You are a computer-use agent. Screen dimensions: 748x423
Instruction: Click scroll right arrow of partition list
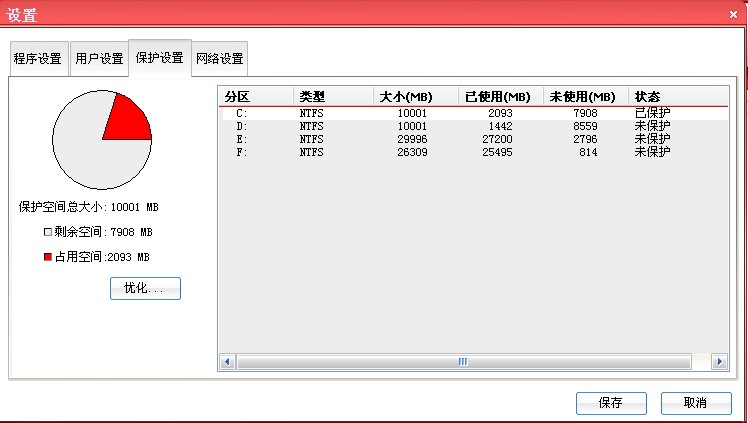coord(719,361)
